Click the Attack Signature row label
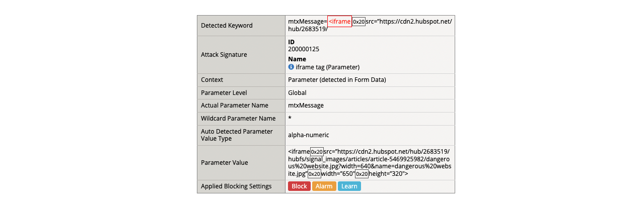This screenshot has width=644, height=212. pos(224,55)
